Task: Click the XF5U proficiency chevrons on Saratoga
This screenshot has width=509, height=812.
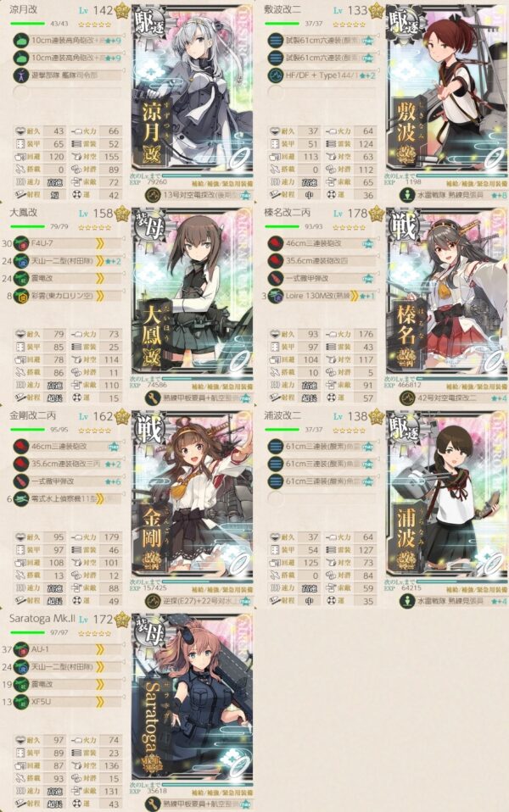Action: coord(100,702)
